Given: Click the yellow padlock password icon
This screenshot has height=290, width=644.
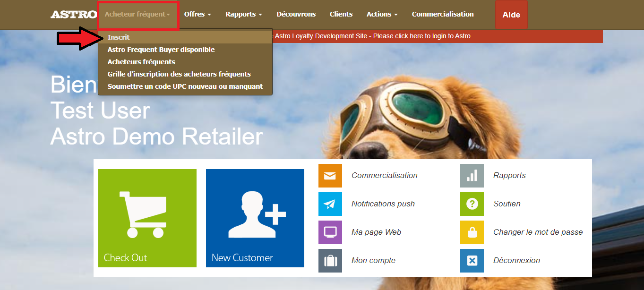Looking at the screenshot, I should coord(472,232).
